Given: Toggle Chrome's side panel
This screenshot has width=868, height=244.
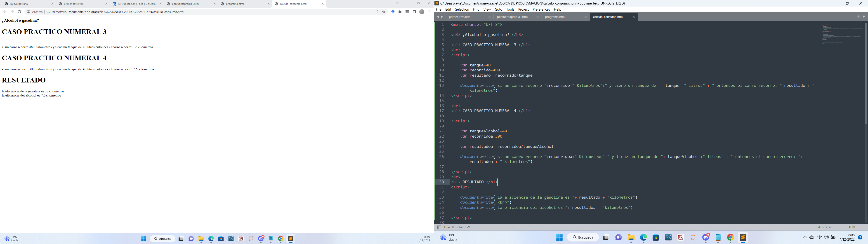Looking at the screenshot, I should (x=415, y=12).
